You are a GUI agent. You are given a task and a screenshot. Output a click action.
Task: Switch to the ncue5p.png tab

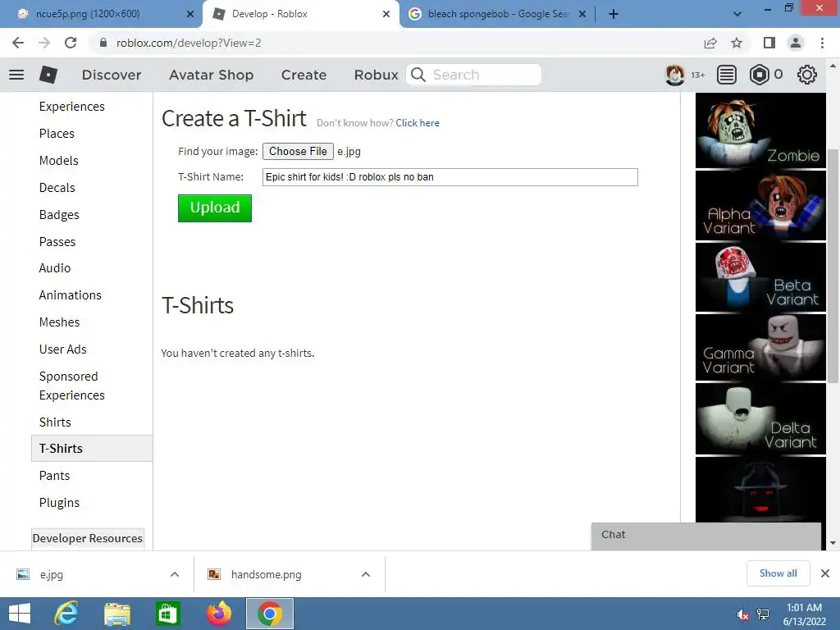pyautogui.click(x=101, y=14)
